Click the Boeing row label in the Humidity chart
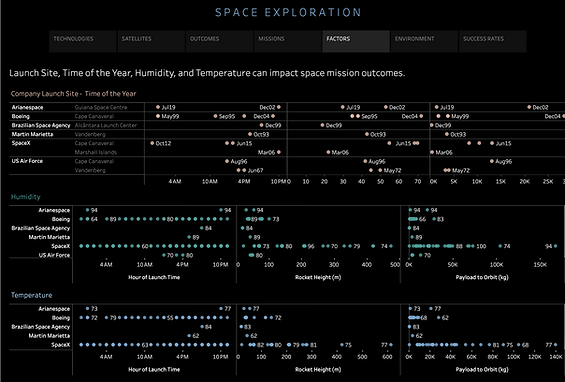 61,219
